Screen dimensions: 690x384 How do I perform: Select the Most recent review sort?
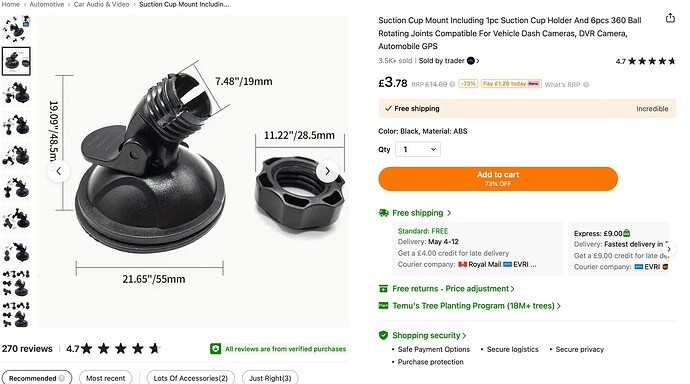(x=106, y=378)
